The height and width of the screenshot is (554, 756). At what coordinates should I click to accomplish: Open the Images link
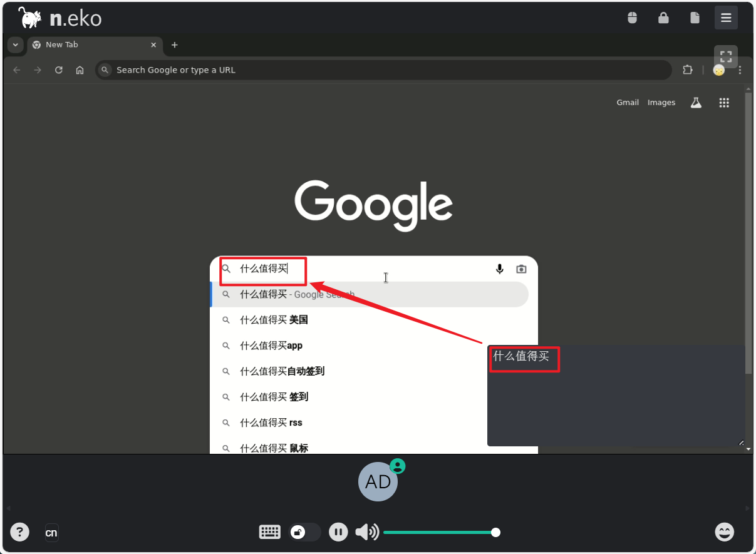coord(661,103)
